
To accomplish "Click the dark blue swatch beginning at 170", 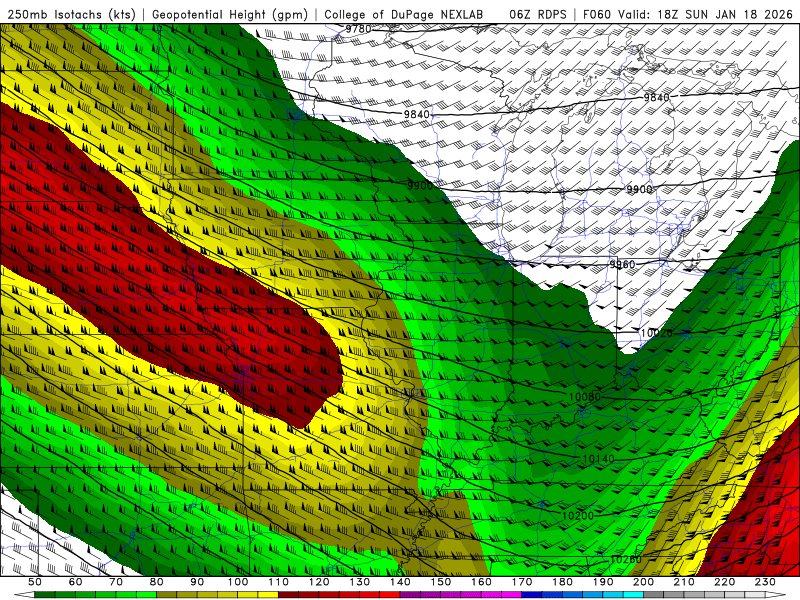I will 532,595.
